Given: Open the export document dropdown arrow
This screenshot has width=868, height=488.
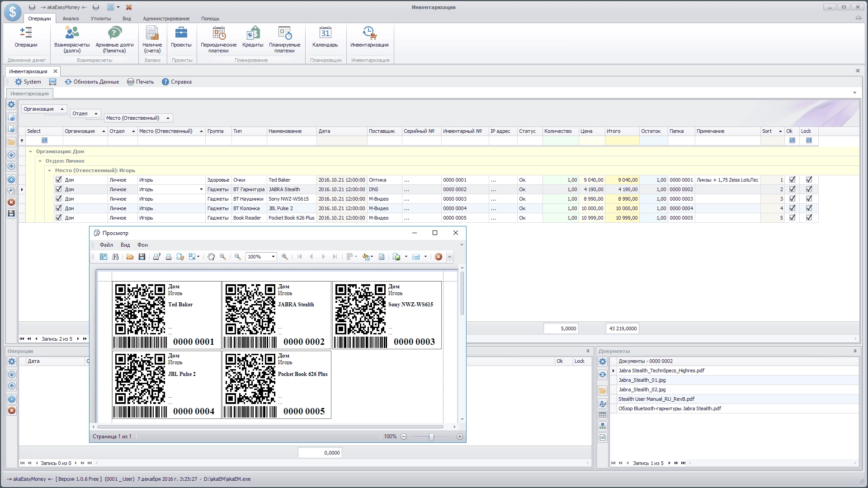Looking at the screenshot, I should pos(406,257).
